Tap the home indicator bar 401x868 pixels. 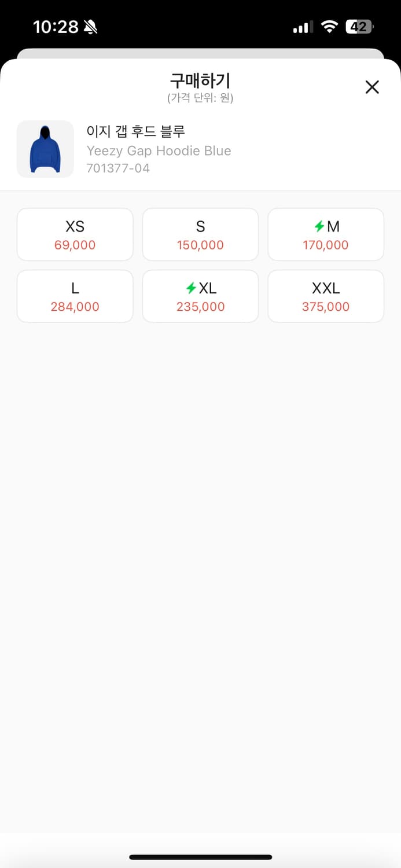pos(200,857)
